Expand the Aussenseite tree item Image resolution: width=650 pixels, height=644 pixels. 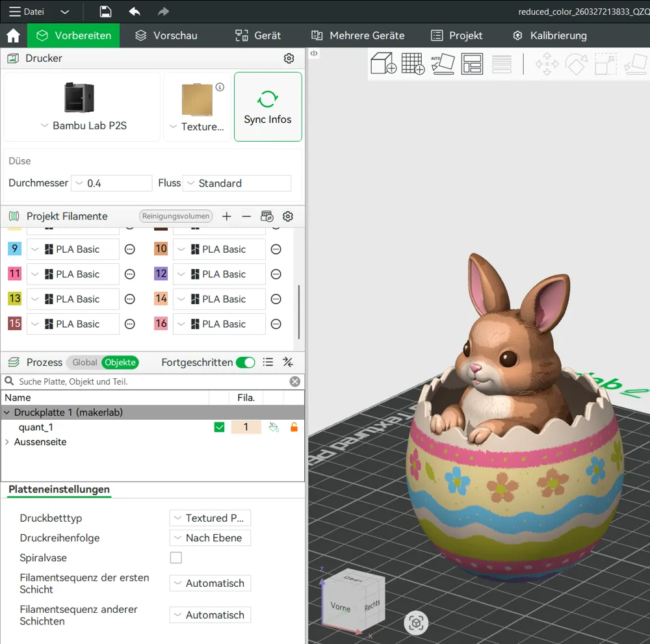click(x=7, y=442)
